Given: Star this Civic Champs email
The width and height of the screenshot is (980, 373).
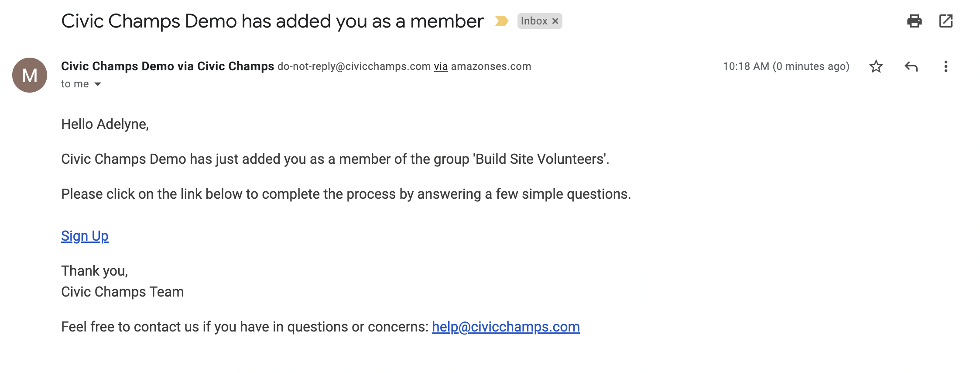Looking at the screenshot, I should coord(876,66).
